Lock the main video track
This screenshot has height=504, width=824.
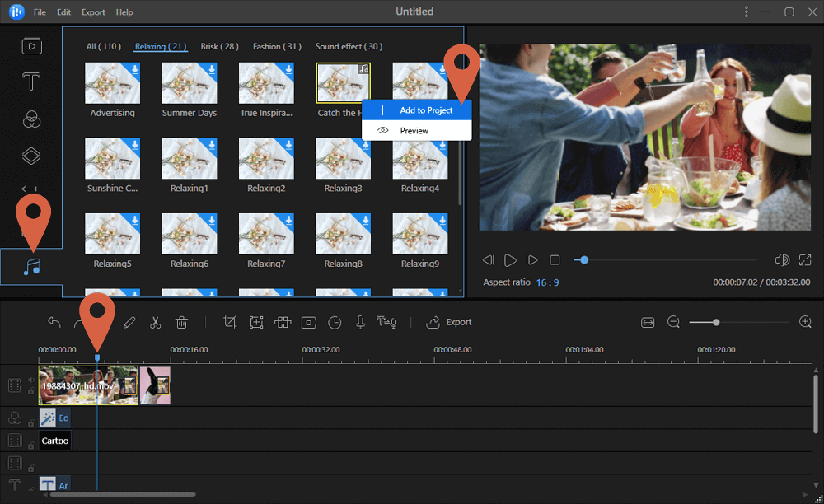point(30,392)
